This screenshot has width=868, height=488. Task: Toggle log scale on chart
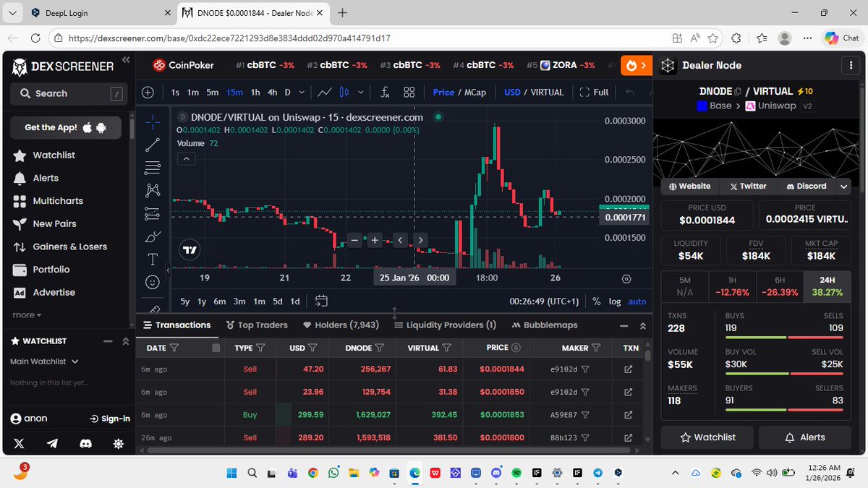pyautogui.click(x=615, y=301)
